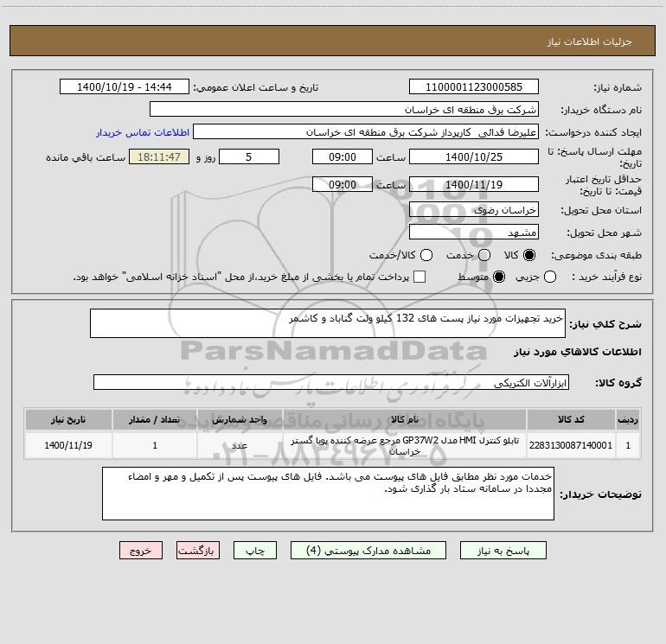Click the چاپ print button
Screen dimensions: 666x644
255,551
